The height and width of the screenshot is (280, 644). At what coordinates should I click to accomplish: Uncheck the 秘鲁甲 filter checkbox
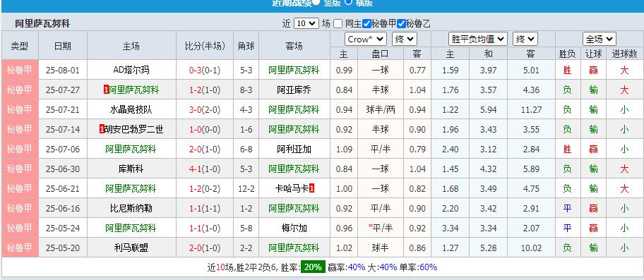pos(366,24)
